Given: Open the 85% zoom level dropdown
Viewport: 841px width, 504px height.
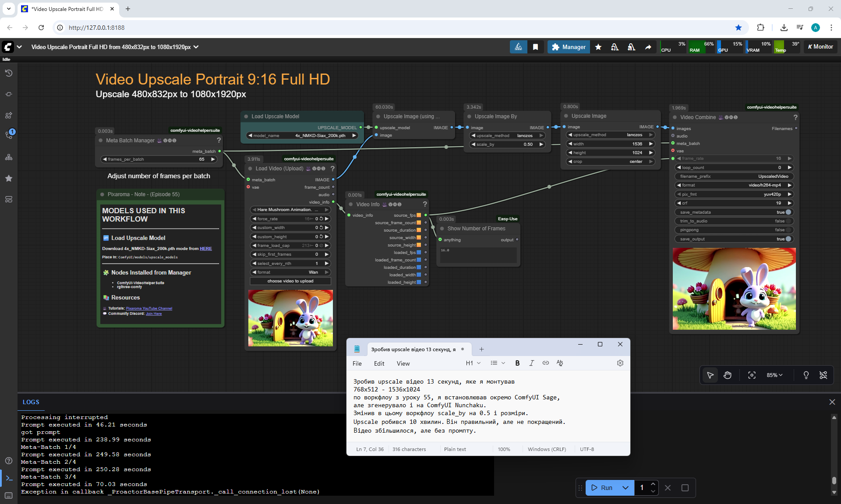Looking at the screenshot, I should pyautogui.click(x=774, y=375).
